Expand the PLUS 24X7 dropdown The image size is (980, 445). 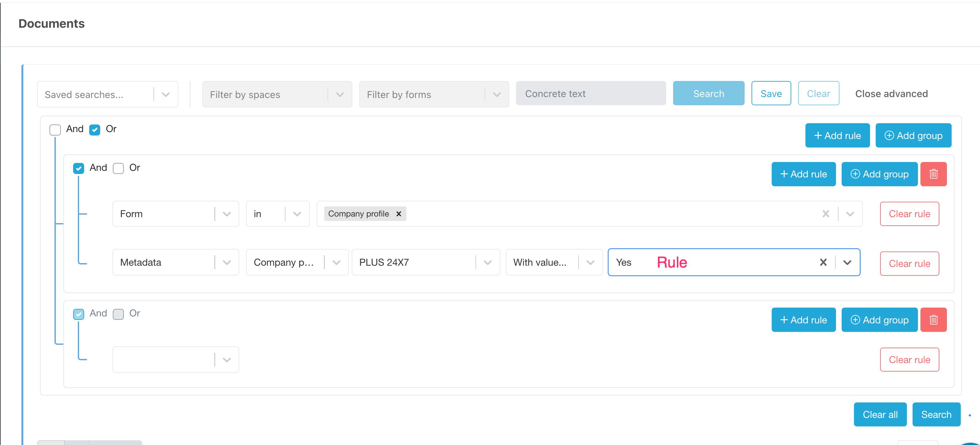click(487, 263)
